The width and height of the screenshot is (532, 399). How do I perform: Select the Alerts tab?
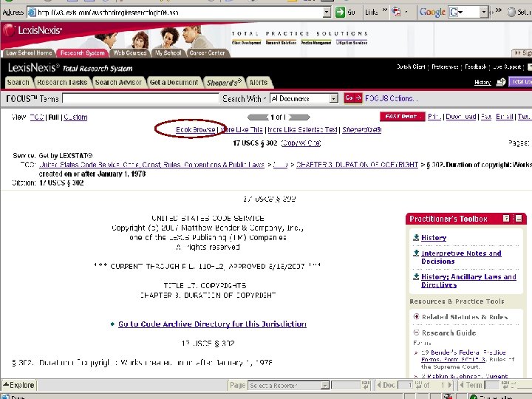258,83
